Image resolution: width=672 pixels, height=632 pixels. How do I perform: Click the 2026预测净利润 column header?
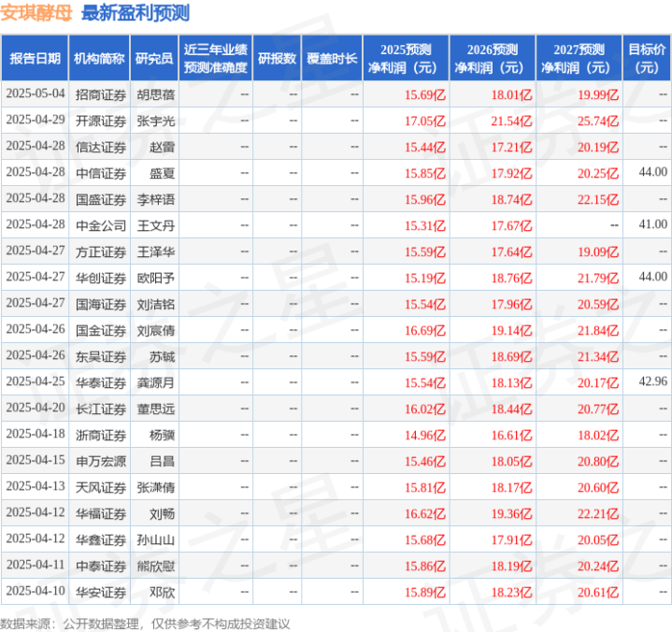coord(493,58)
